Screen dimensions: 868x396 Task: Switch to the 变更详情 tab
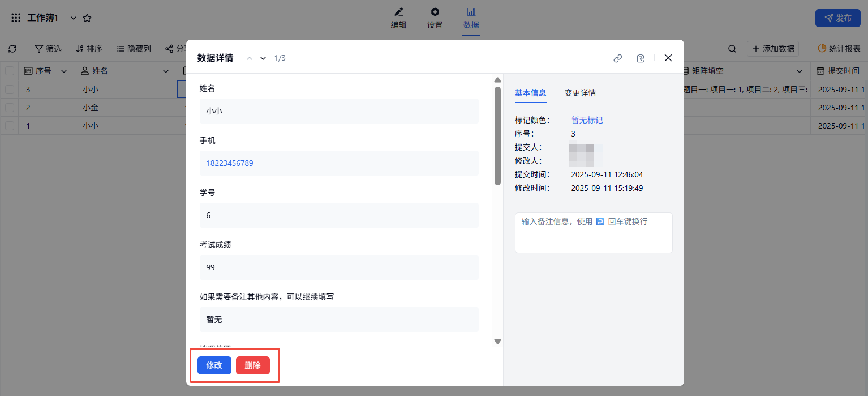pyautogui.click(x=580, y=93)
